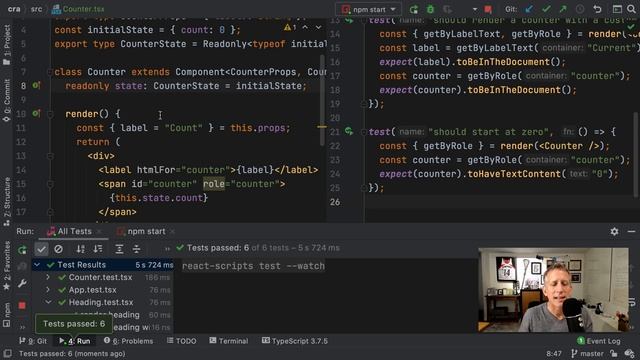
Task: Click Git Commit green checkmark
Action: pyautogui.click(x=546, y=9)
